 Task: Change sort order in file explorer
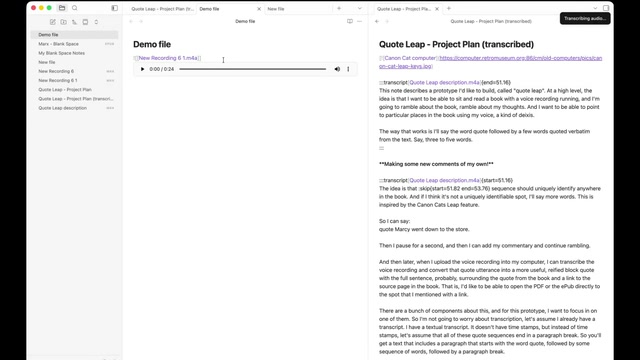[74, 22]
